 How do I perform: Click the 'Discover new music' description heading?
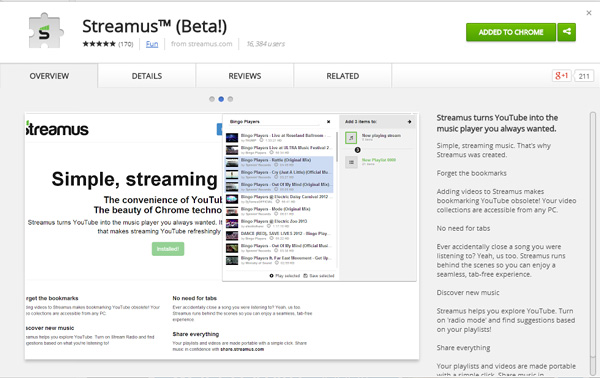(468, 293)
